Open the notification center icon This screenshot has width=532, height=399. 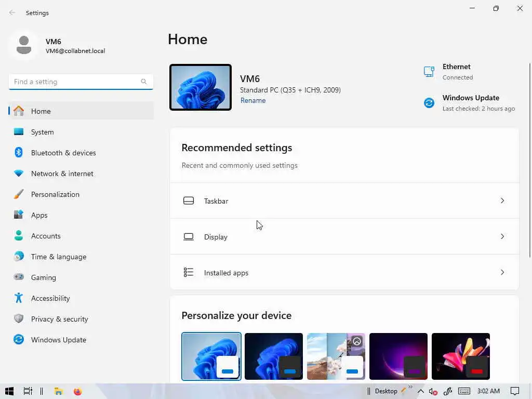click(515, 391)
